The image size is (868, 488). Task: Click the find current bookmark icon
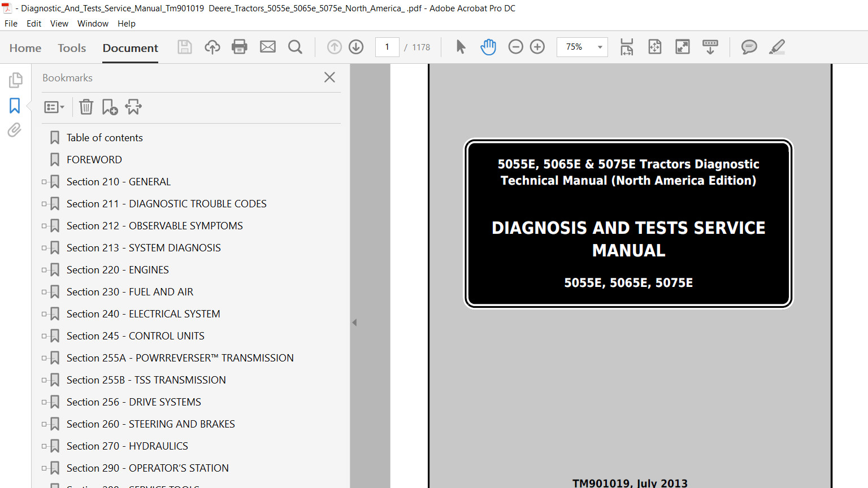click(x=133, y=107)
